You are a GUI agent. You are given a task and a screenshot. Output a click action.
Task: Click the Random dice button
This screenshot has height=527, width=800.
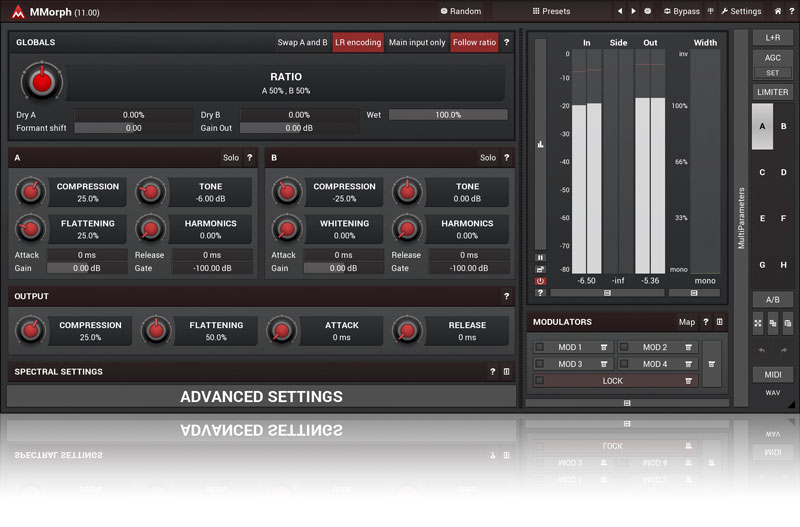(461, 11)
